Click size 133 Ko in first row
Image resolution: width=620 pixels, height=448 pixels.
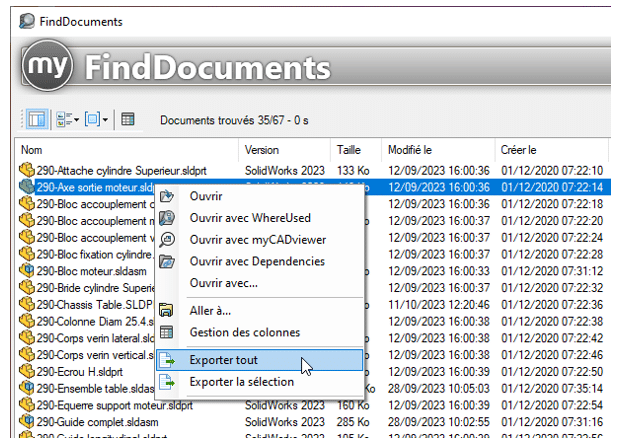click(x=353, y=170)
